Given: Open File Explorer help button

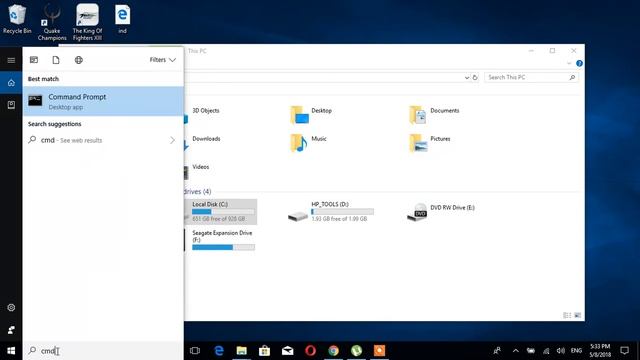Looking at the screenshot, I should click(x=579, y=63).
